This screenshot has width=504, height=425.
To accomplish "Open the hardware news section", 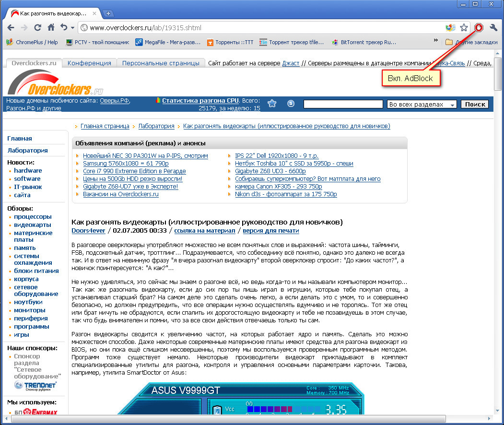I will (x=28, y=171).
